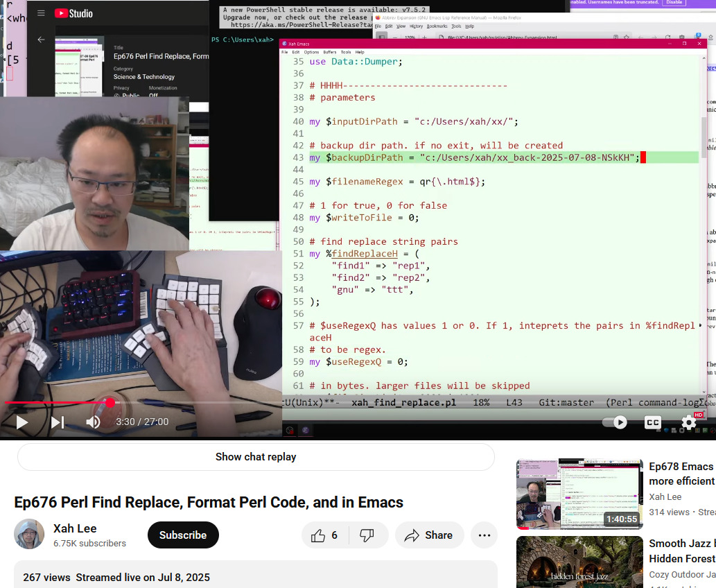Open the Ep678 Emacs video thumbnail
The image size is (716, 588).
click(x=579, y=494)
